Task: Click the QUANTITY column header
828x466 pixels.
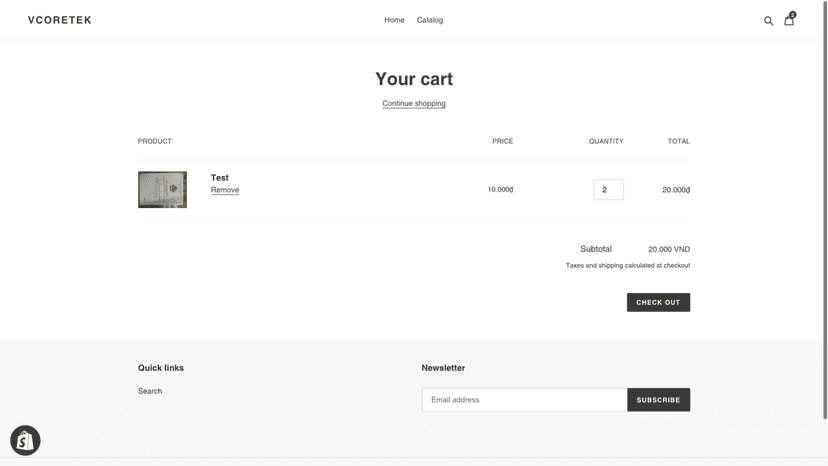Action: (606, 141)
